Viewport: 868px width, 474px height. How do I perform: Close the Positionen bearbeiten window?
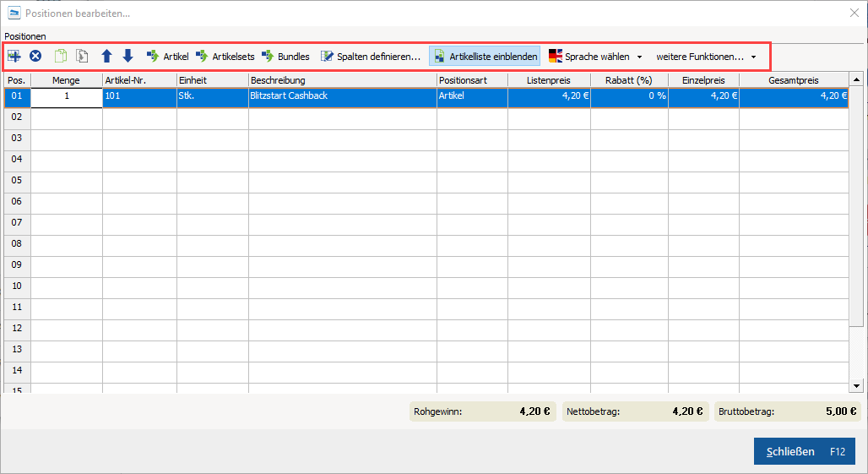[854, 13]
